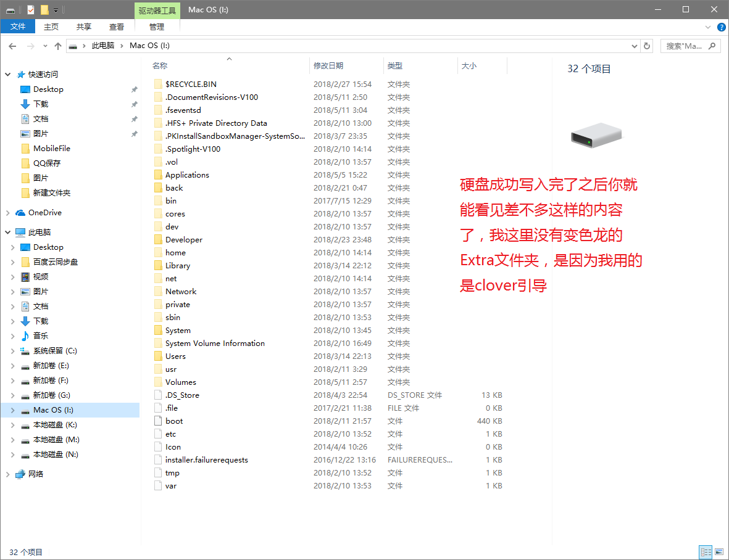Viewport: 729px width, 560px height.
Task: Expand Mac OS (I:) tree node
Action: pos(13,410)
